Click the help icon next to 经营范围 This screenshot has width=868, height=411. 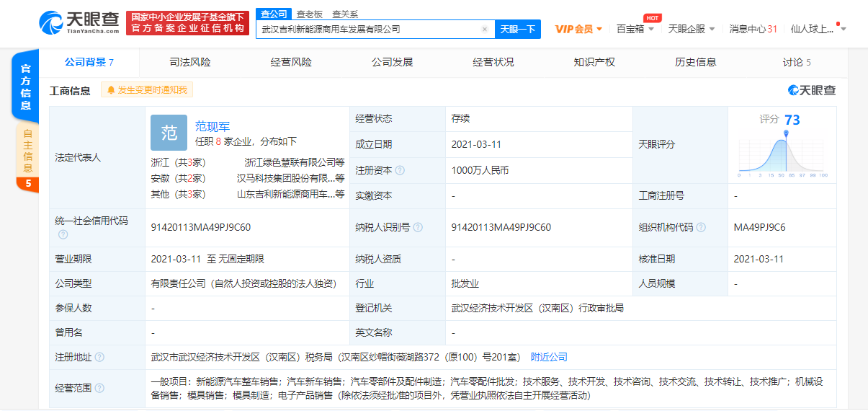99,388
